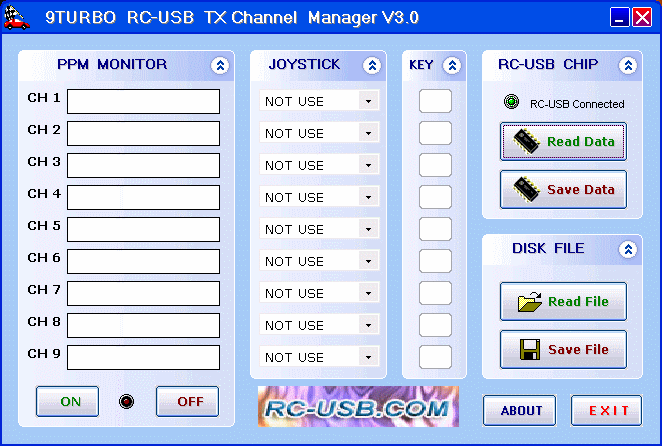Click the green RC-USB Connected indicator
This screenshot has height=446, width=662.
pyautogui.click(x=511, y=102)
